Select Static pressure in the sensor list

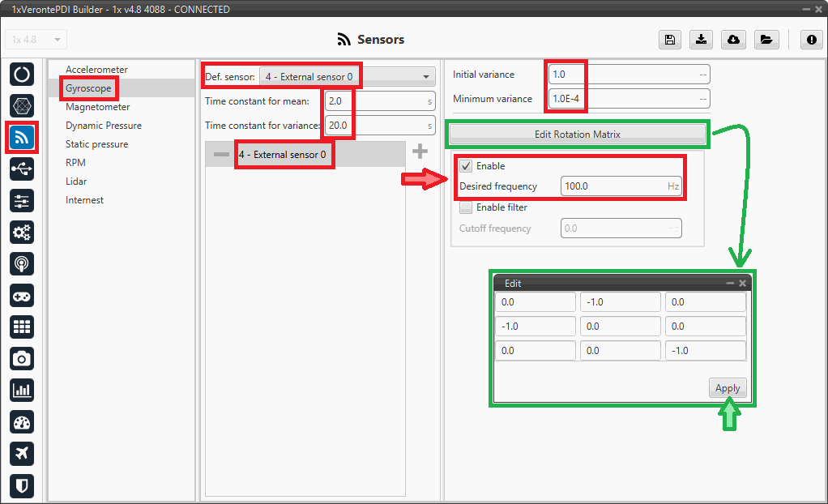[96, 144]
